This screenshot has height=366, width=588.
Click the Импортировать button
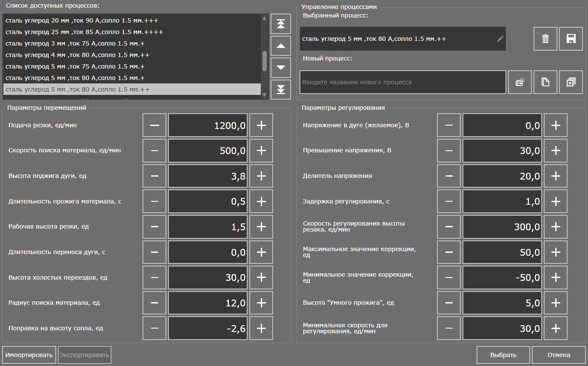click(x=29, y=355)
